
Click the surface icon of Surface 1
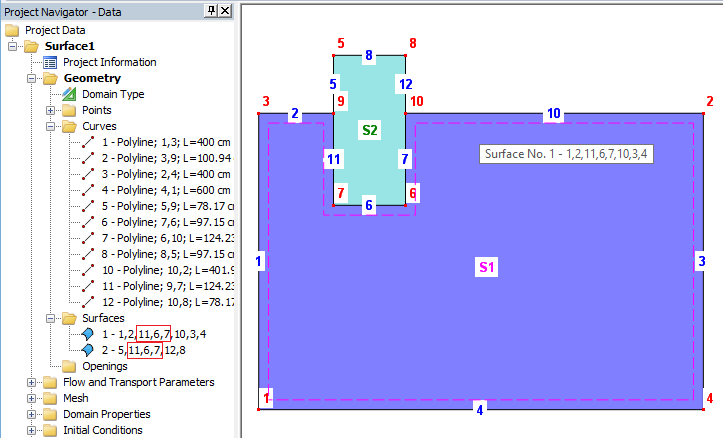[x=88, y=334]
